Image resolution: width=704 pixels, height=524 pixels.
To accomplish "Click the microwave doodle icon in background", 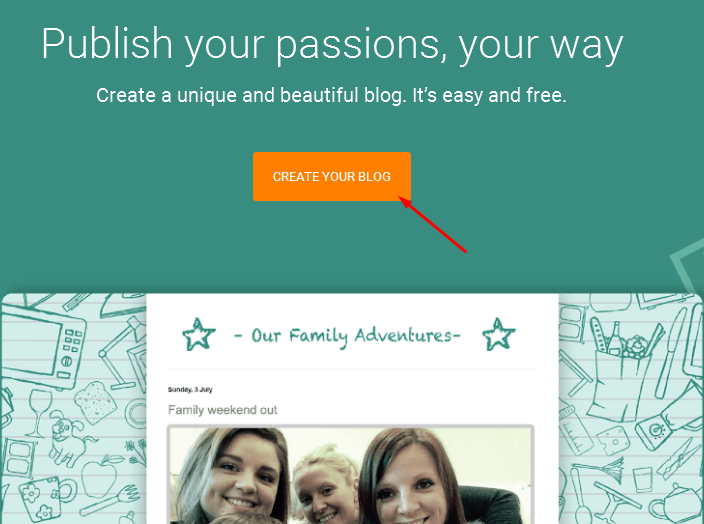I will (x=43, y=348).
